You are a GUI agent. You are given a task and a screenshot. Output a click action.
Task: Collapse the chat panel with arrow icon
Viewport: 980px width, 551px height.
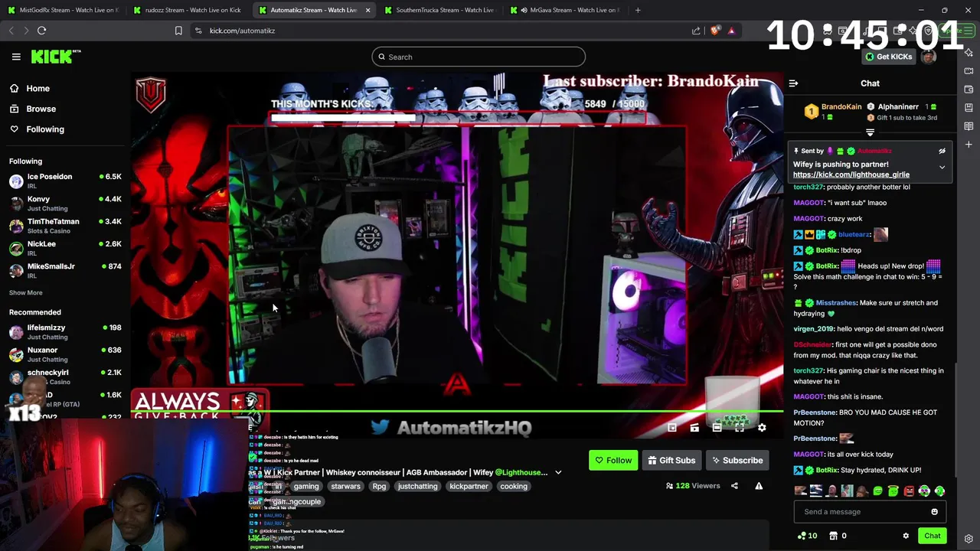pyautogui.click(x=793, y=83)
